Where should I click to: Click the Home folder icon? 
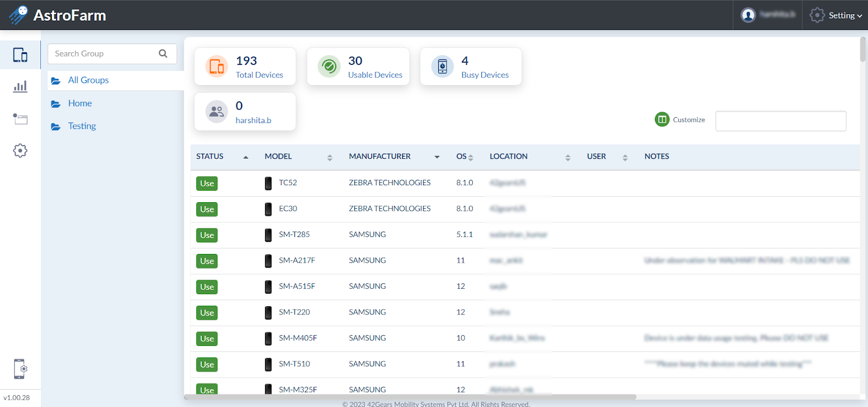[x=56, y=104]
